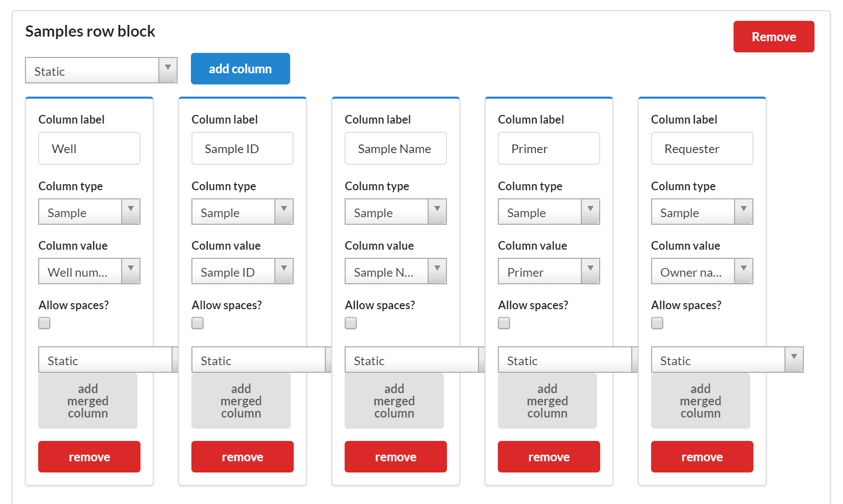843x504 pixels.
Task: Click the Well column label input field
Action: point(89,149)
